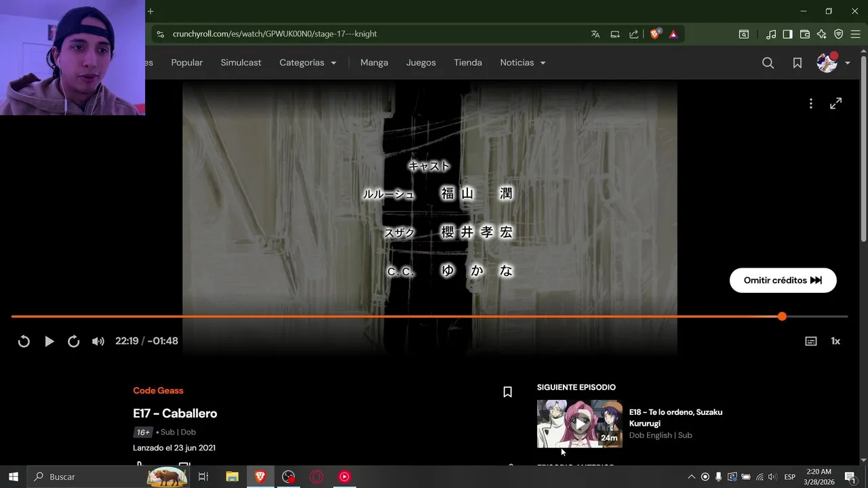868x488 pixels.
Task: Open system volume tray icon
Action: 772,476
